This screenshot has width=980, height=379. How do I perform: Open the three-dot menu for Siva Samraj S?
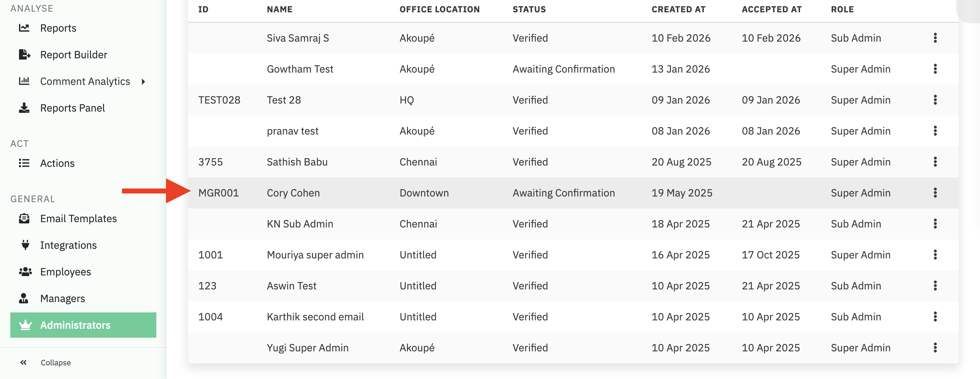[935, 38]
